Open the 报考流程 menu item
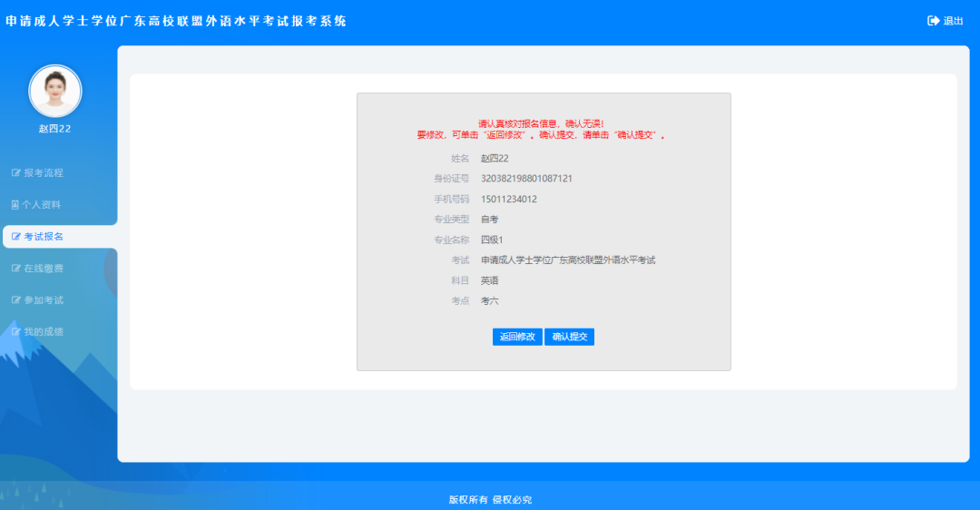This screenshot has height=510, width=980. point(44,173)
